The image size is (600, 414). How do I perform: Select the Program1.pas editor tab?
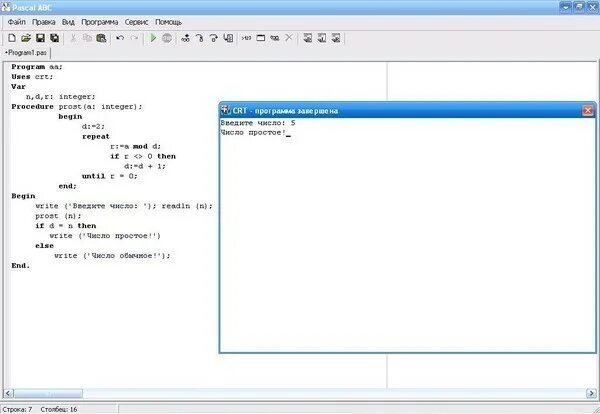pyautogui.click(x=26, y=53)
